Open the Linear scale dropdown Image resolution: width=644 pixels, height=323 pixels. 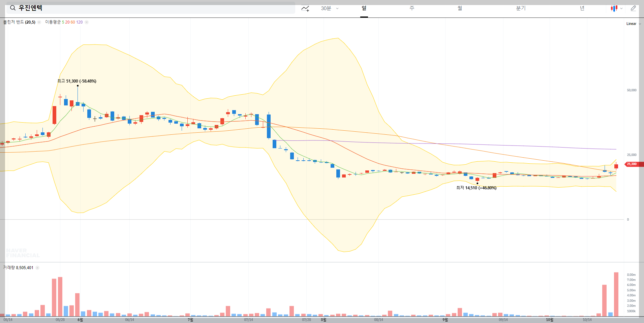point(634,24)
